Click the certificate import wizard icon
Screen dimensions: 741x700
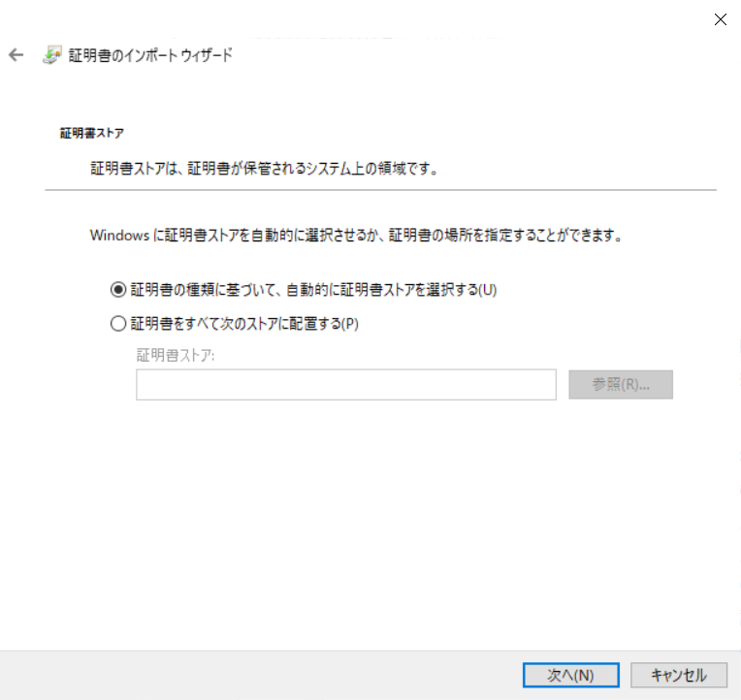[x=52, y=55]
